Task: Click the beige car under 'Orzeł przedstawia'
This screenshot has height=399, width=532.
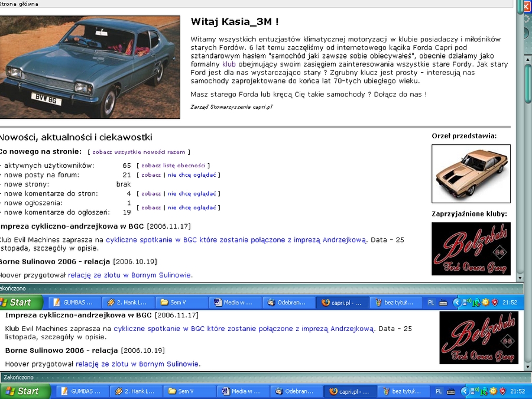Action: (471, 174)
